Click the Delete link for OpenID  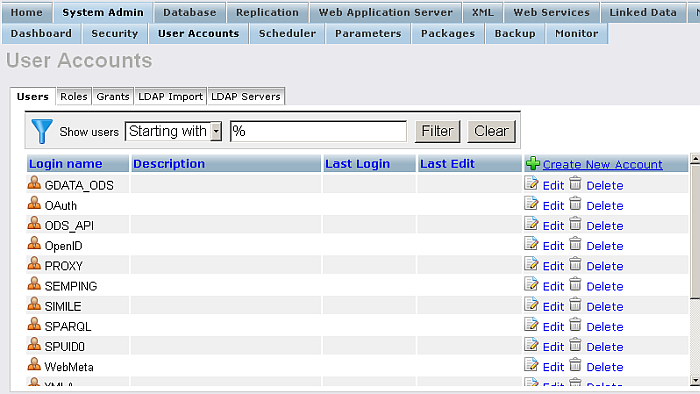605,246
